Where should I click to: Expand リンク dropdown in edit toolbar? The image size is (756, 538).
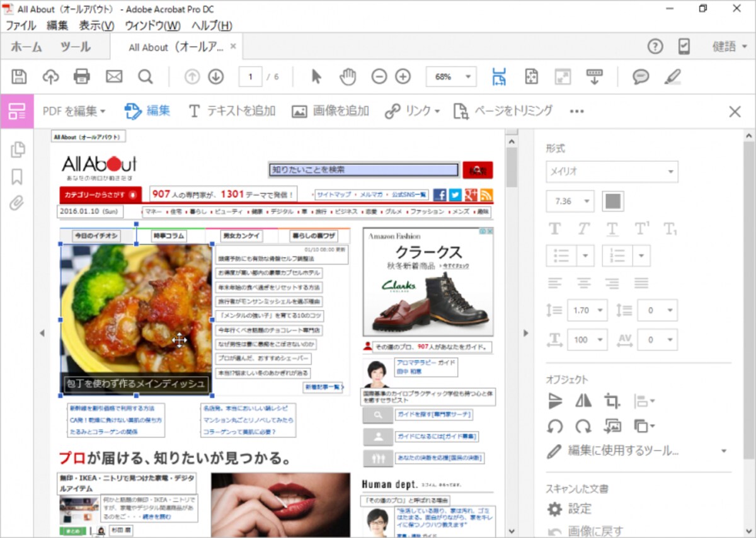tap(412, 112)
